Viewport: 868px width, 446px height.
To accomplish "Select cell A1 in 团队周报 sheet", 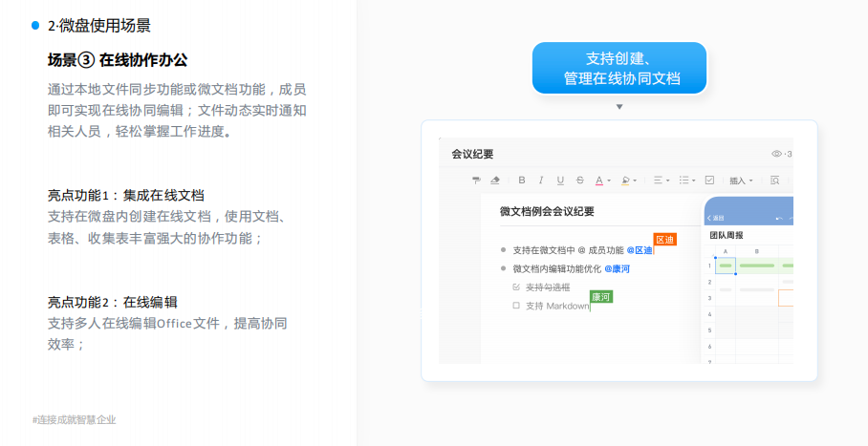I will 726,265.
